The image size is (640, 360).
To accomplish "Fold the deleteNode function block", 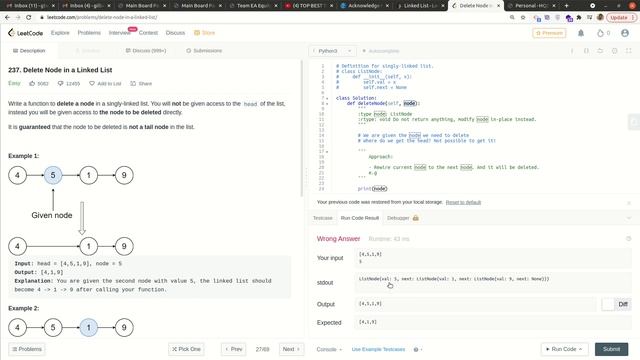I will [x=327, y=104].
